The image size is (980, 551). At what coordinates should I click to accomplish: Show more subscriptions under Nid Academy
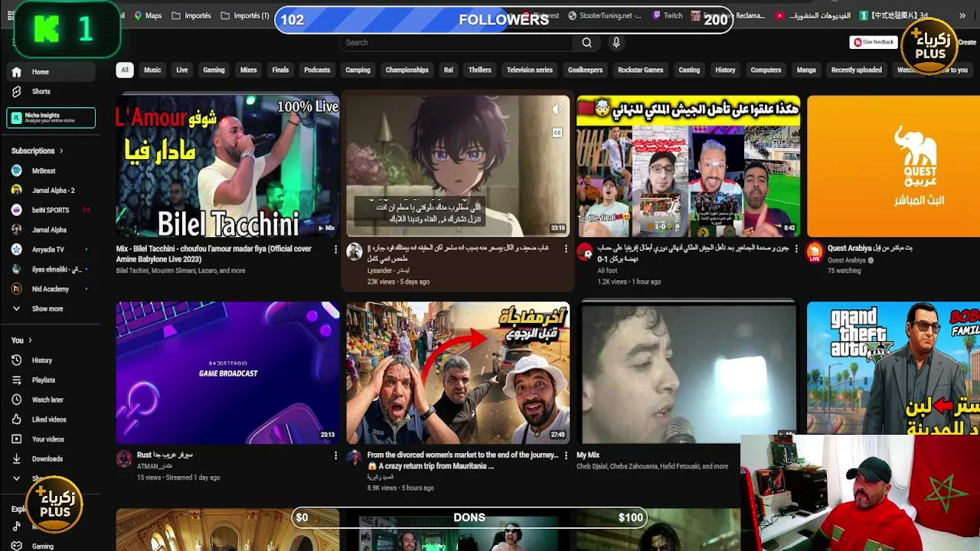[47, 309]
